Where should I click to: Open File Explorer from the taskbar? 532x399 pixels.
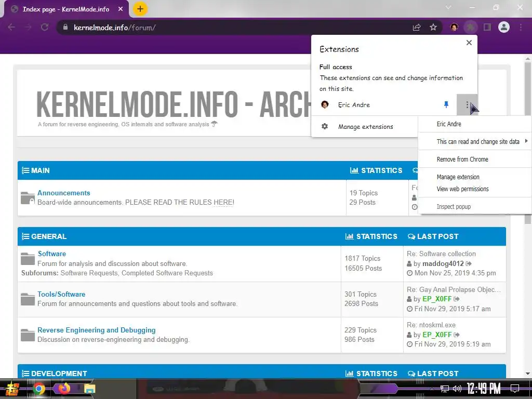(x=89, y=389)
